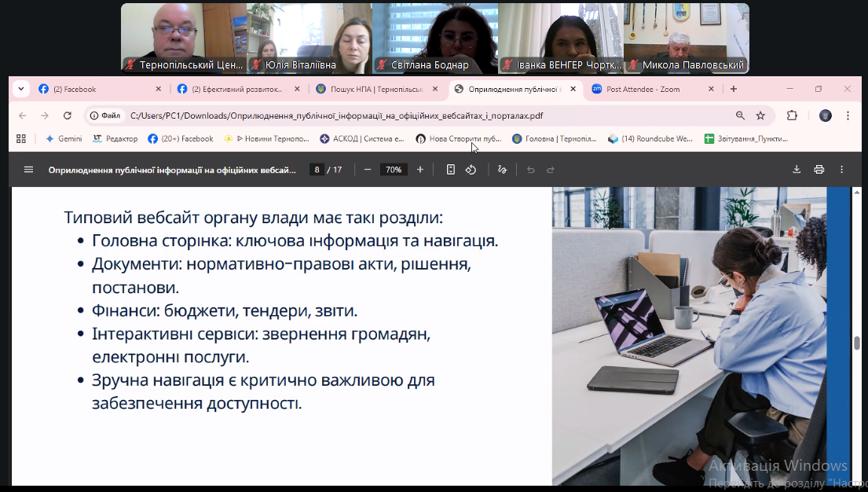Click the zoom out minus button
The image size is (868, 492).
[x=368, y=169]
